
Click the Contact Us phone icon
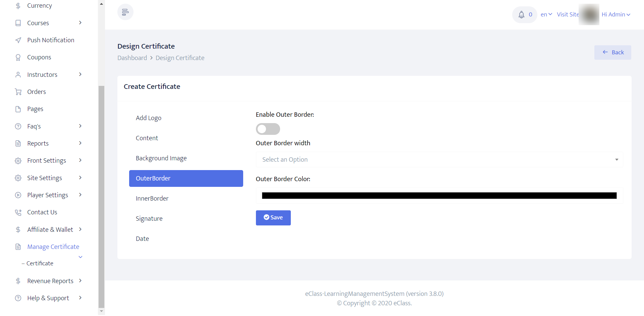pos(18,212)
